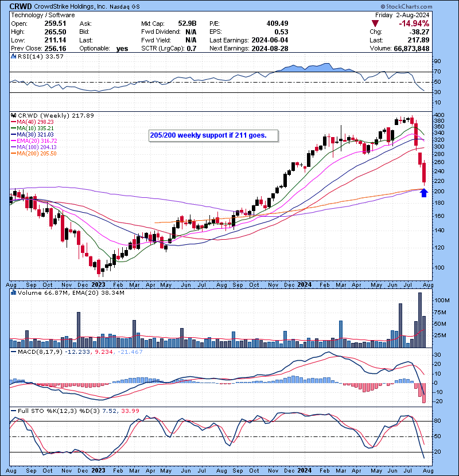Click the 400 label on the price axis
Viewport: 459px width, 476px height.
439,115
